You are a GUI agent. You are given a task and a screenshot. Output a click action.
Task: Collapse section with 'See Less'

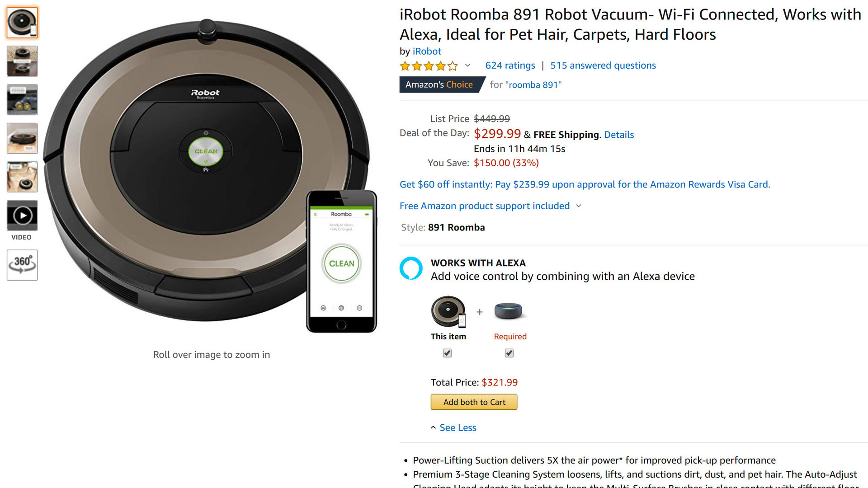click(458, 427)
